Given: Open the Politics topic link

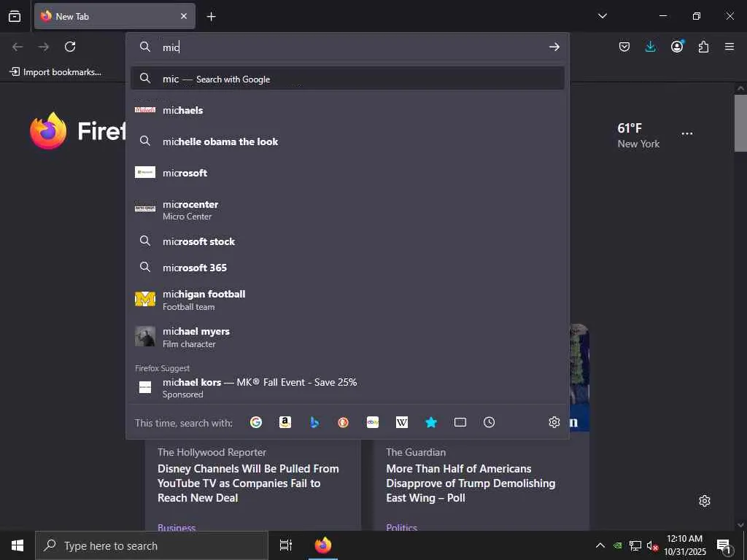Looking at the screenshot, I should (x=402, y=526).
